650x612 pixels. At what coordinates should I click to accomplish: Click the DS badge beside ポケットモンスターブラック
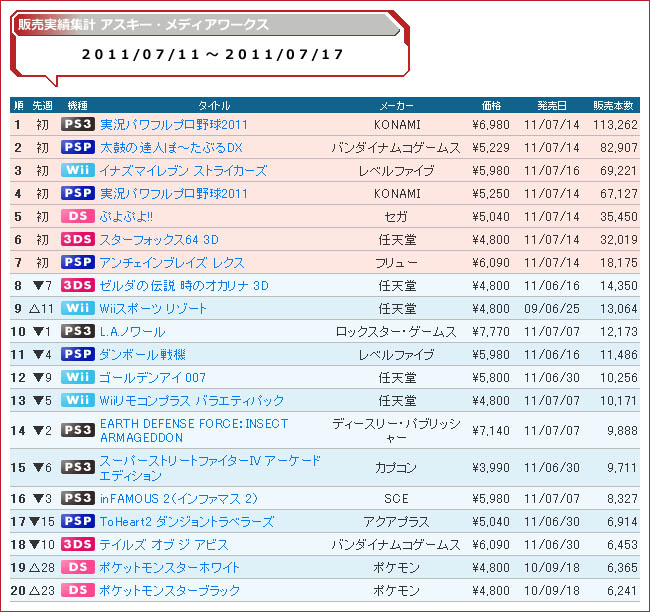coord(78,590)
